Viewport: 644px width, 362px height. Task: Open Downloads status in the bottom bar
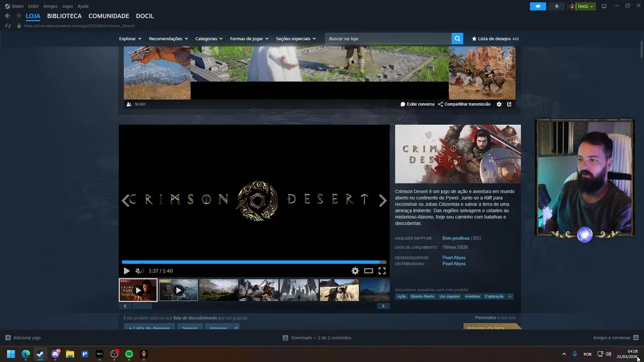317,338
